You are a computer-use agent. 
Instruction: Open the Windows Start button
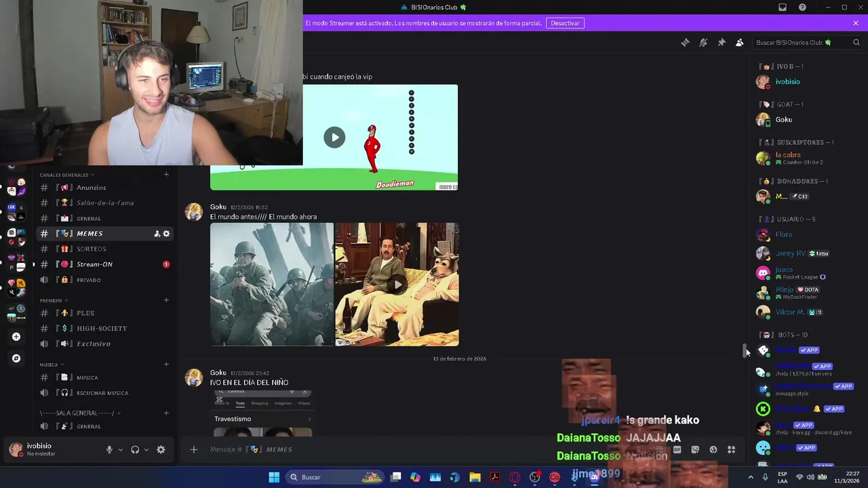274,477
